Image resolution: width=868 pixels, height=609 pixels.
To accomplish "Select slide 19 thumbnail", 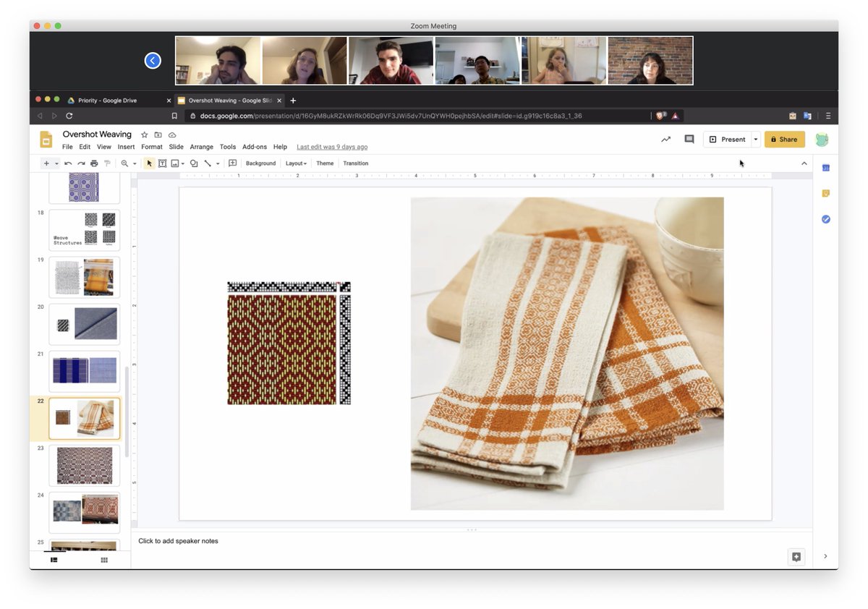I will coord(85,277).
